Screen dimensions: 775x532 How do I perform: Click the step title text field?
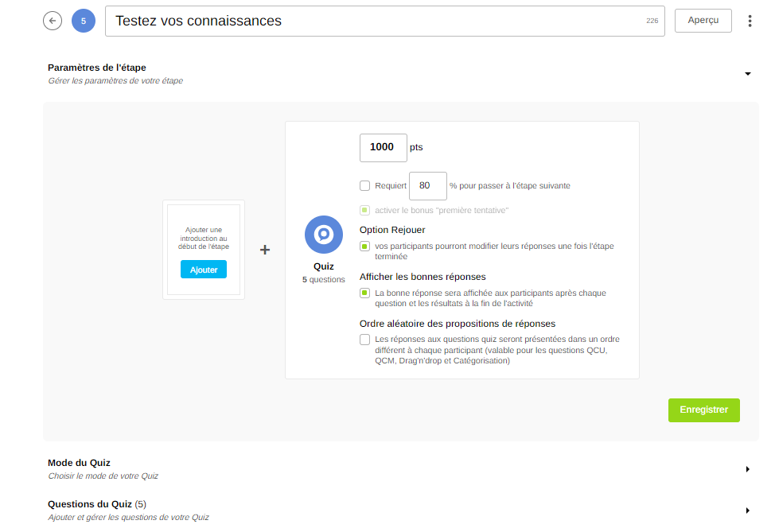[374, 21]
